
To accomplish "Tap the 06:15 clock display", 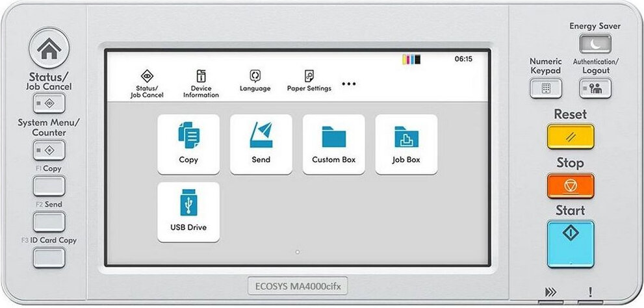I will 463,58.
